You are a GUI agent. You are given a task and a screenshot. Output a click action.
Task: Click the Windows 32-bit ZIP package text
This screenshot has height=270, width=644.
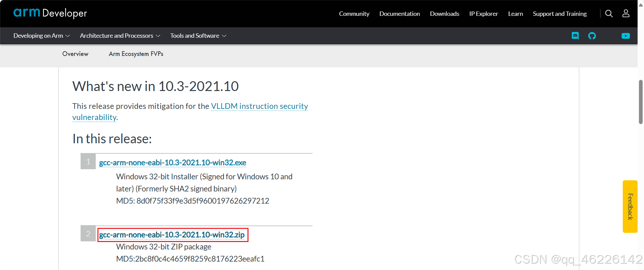point(164,247)
